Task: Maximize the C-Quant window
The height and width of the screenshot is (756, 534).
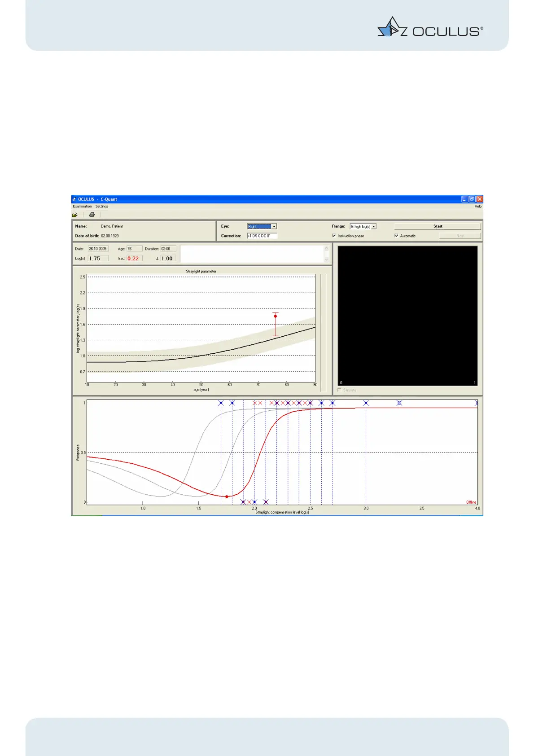Action: [x=472, y=199]
